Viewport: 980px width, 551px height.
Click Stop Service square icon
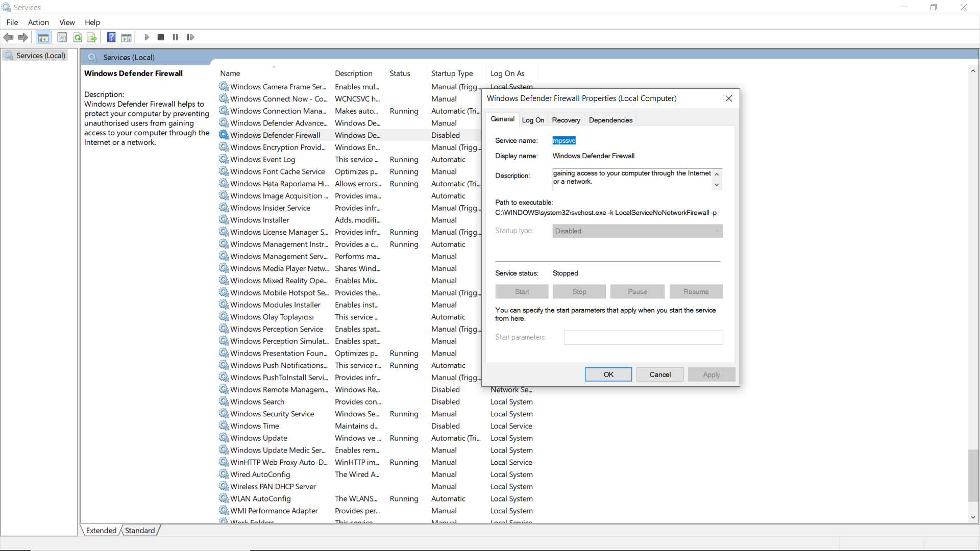pos(161,37)
